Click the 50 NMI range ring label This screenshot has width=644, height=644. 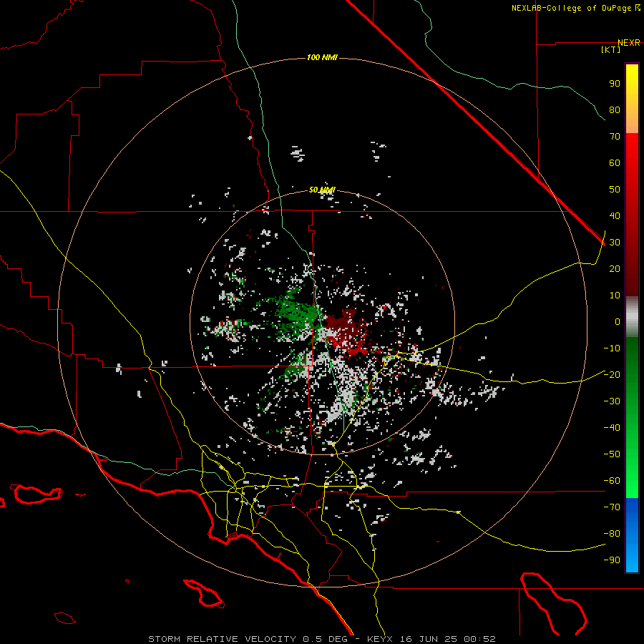point(322,190)
